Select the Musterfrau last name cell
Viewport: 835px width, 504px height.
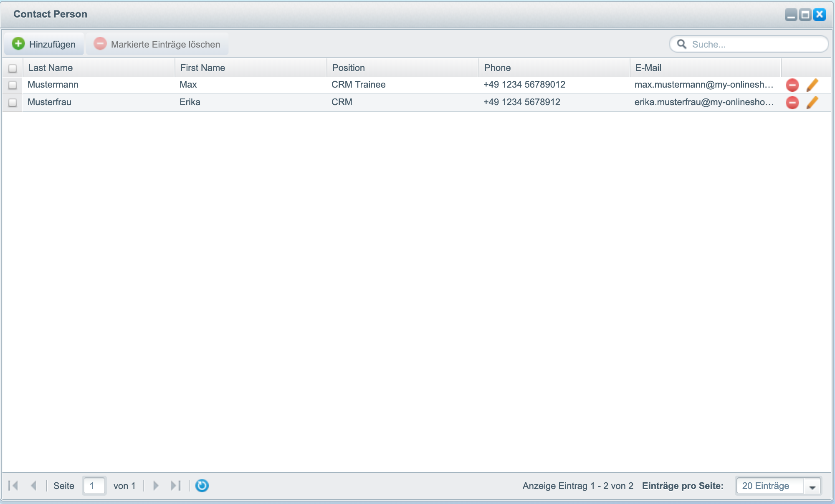tap(99, 102)
